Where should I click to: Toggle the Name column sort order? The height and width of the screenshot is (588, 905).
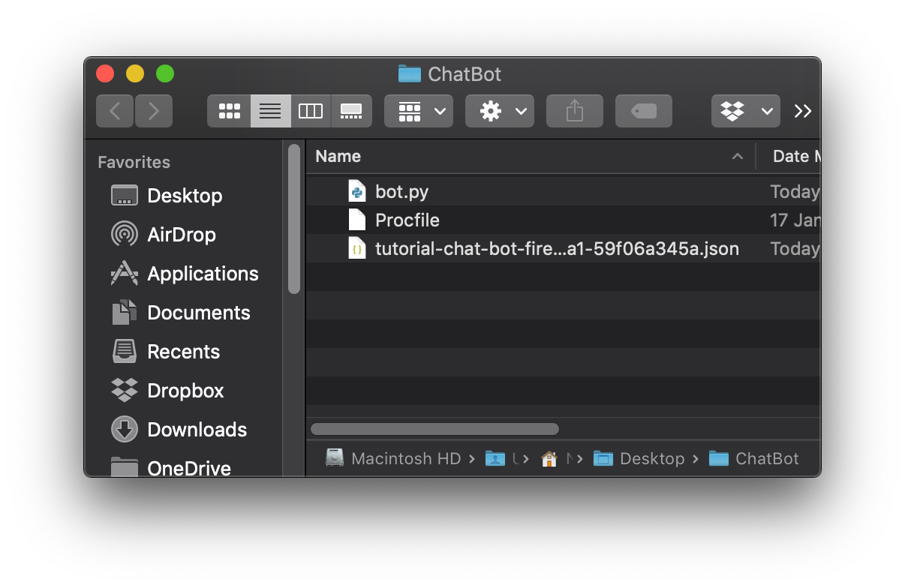338,156
